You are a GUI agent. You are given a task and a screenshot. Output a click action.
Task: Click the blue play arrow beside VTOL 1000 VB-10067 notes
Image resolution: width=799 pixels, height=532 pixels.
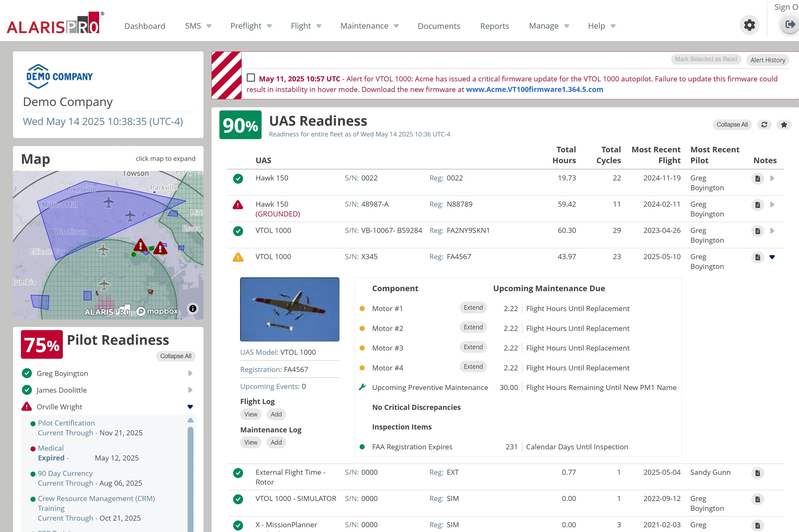point(773,230)
